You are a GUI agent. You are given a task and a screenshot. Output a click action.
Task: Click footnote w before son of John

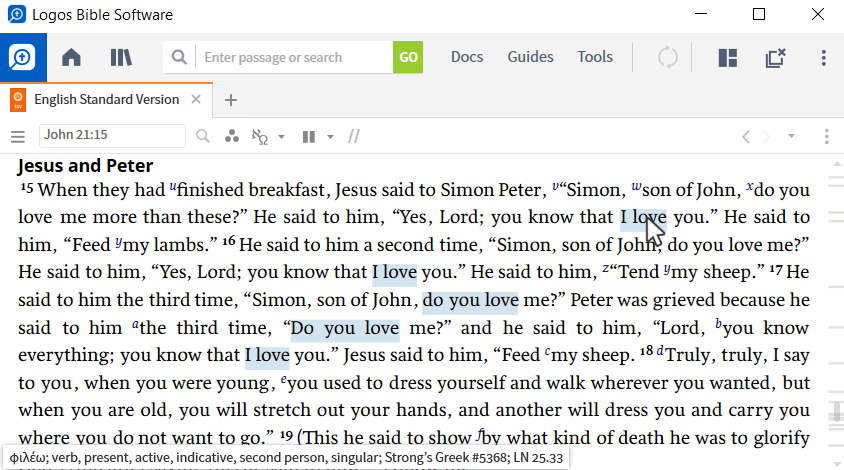tap(636, 186)
